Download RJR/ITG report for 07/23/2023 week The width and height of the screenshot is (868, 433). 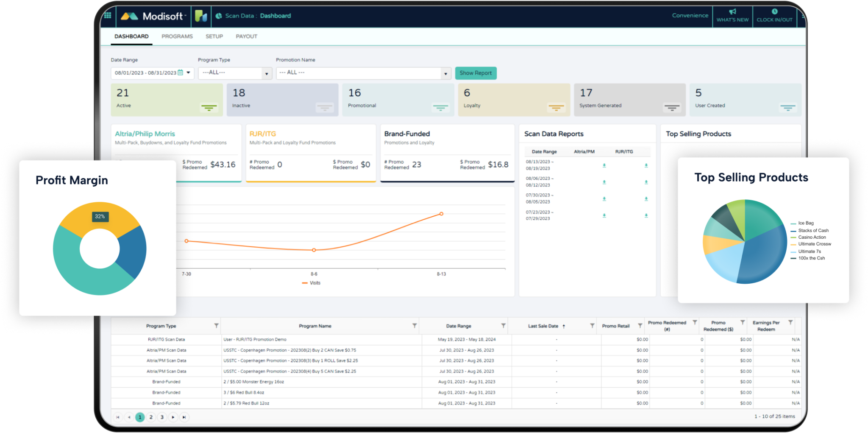pyautogui.click(x=646, y=215)
